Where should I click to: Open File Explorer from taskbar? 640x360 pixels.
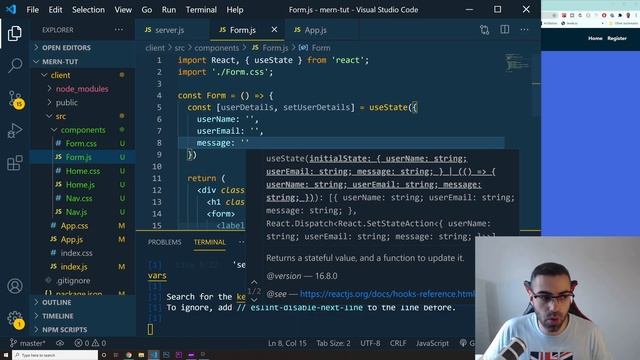pyautogui.click(x=141, y=355)
